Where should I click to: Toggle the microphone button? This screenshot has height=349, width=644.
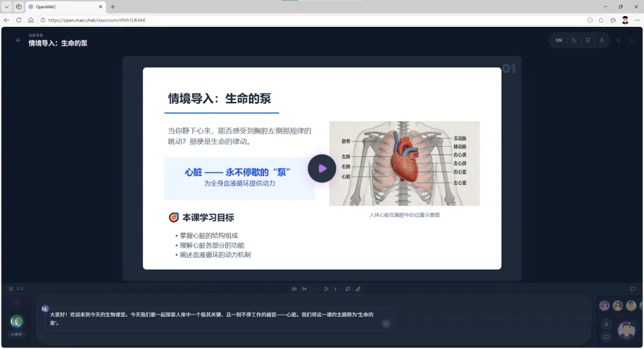tap(606, 324)
